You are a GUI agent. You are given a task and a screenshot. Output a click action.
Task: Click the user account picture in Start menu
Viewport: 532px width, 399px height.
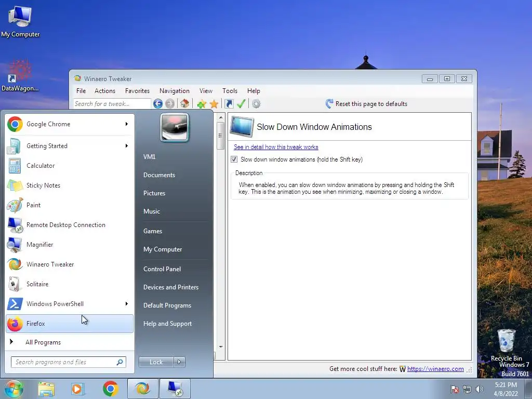pyautogui.click(x=175, y=127)
